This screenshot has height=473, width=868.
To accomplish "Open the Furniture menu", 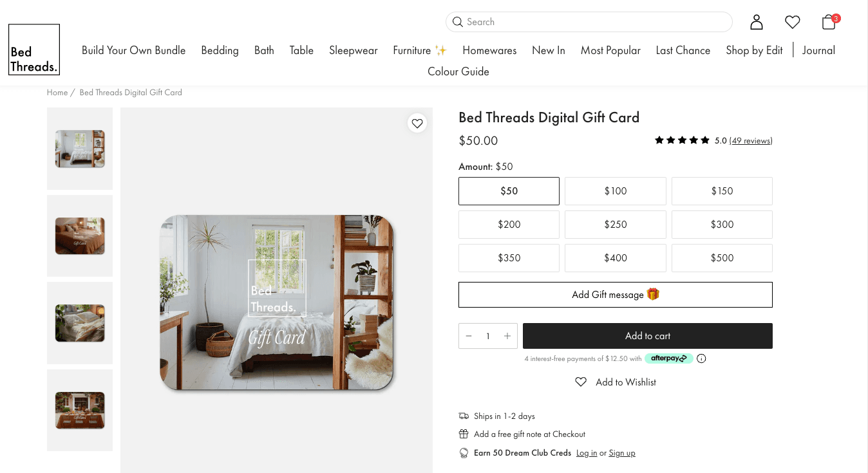I will (x=420, y=50).
